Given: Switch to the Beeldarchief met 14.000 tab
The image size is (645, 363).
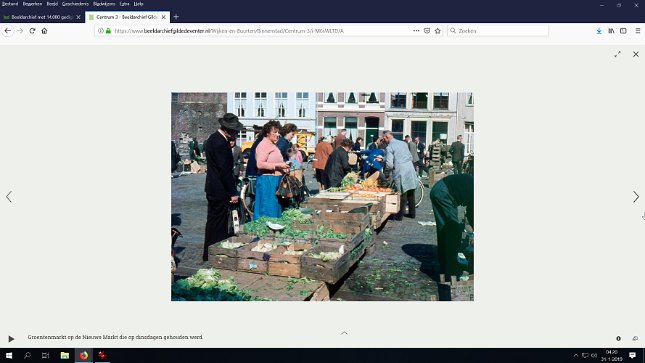Looking at the screenshot, I should [x=41, y=17].
